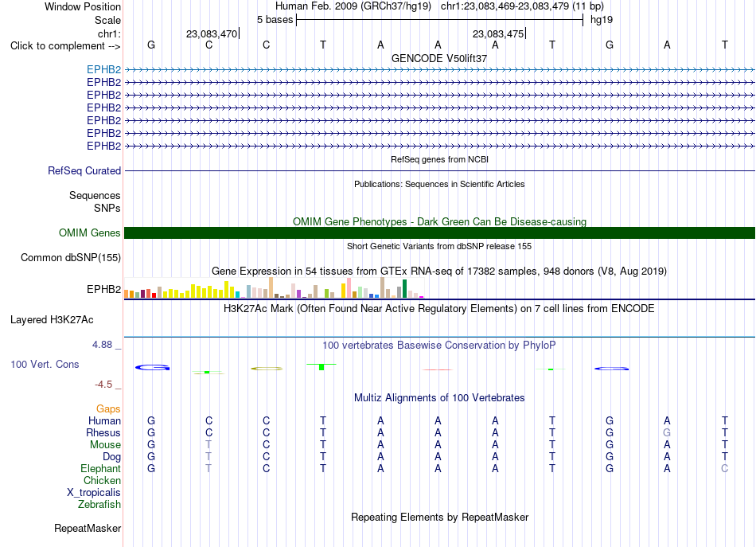Select the Human species row label
Viewport: 756px width, 547px height.
pyautogui.click(x=104, y=420)
